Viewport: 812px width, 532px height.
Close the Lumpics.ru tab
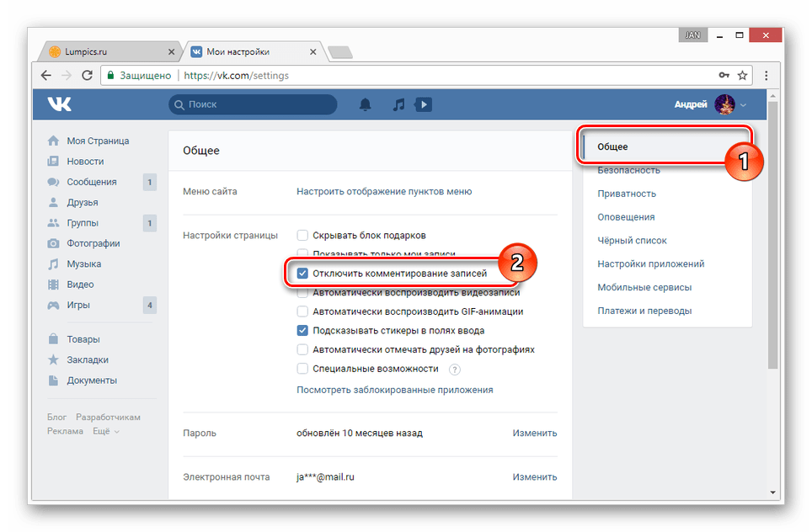click(171, 51)
